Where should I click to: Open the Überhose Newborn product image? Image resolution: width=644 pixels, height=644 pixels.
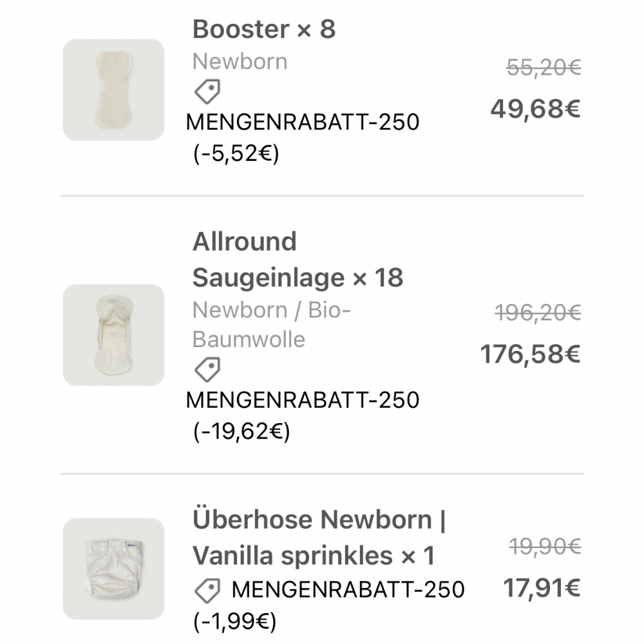(x=113, y=569)
